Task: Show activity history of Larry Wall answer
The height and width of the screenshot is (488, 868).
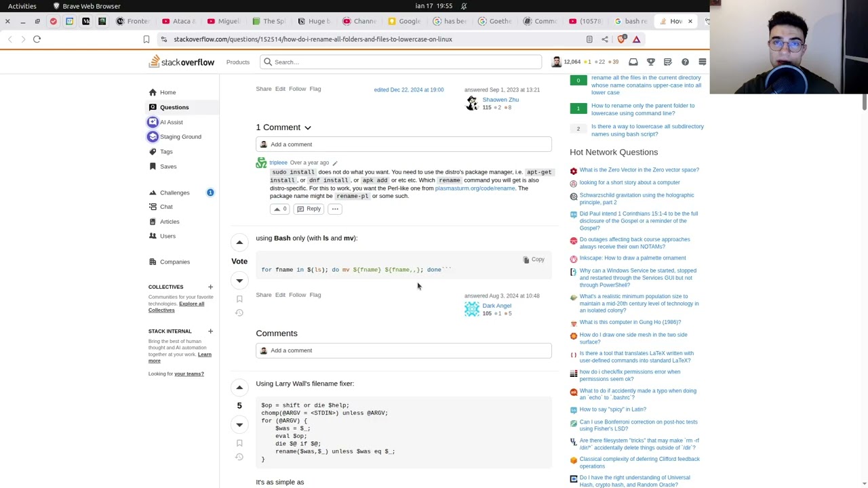Action: pos(239,457)
